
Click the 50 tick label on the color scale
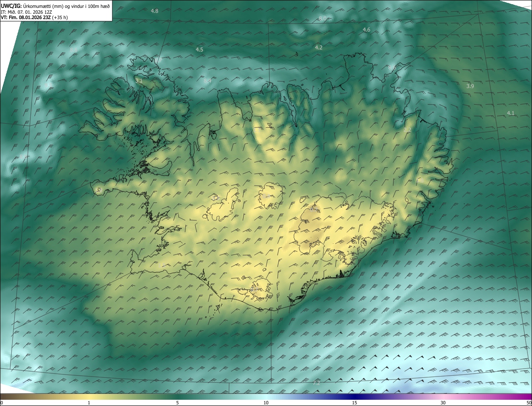[x=529, y=403]
